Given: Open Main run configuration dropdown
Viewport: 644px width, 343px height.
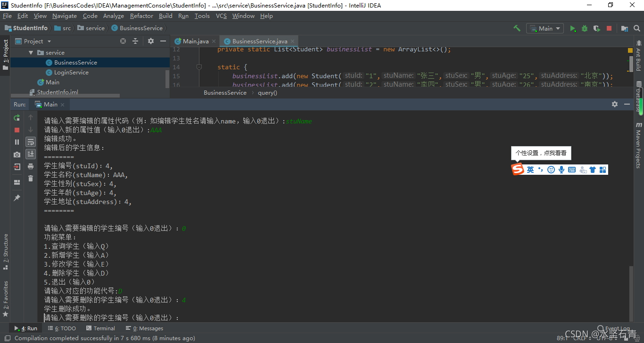Looking at the screenshot, I should coord(545,28).
